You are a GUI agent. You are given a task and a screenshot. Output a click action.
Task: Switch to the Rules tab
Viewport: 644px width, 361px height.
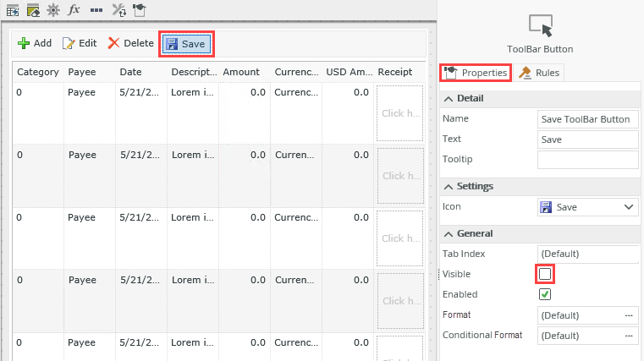pyautogui.click(x=539, y=73)
